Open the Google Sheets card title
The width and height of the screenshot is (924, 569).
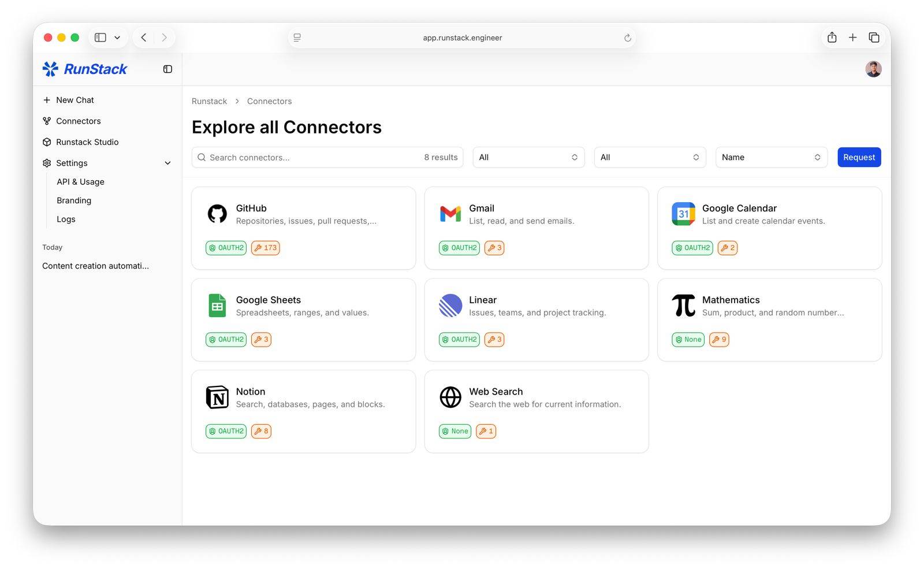pyautogui.click(x=268, y=300)
